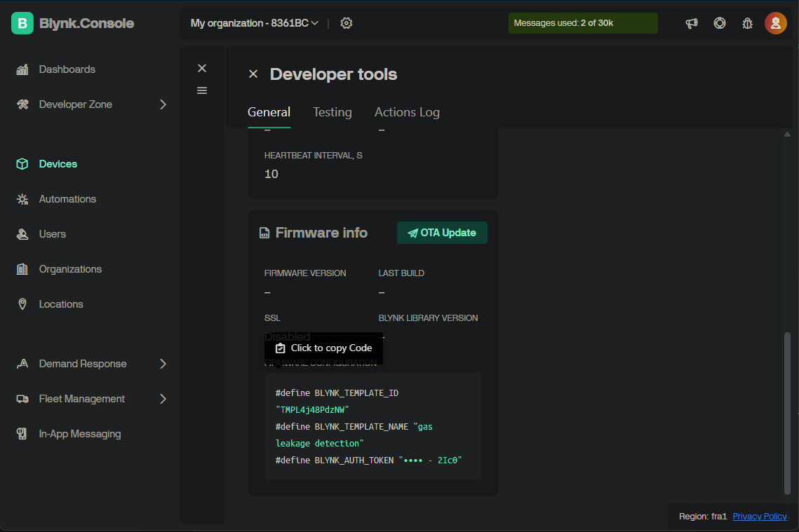Screen dimensions: 799x532
Task: Open organization settings gear icon
Action: coord(346,23)
